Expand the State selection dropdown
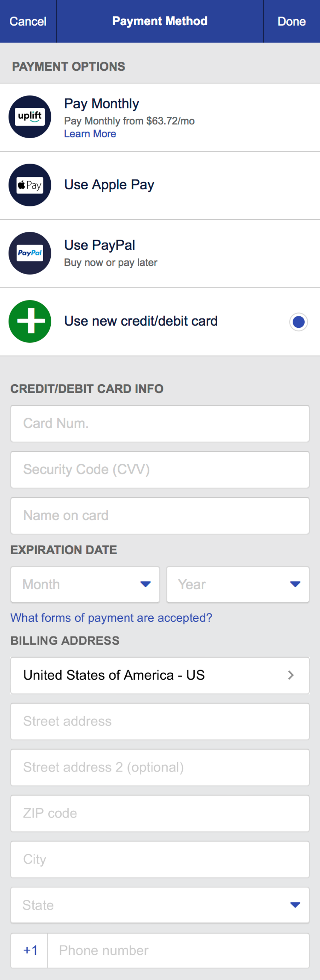The height and width of the screenshot is (980, 320). coord(160,905)
